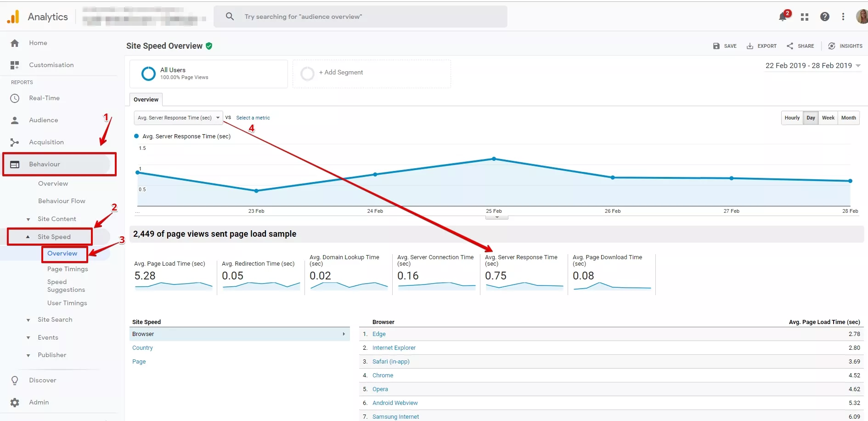Open the date range dropdown
868x421 pixels.
[x=813, y=66]
